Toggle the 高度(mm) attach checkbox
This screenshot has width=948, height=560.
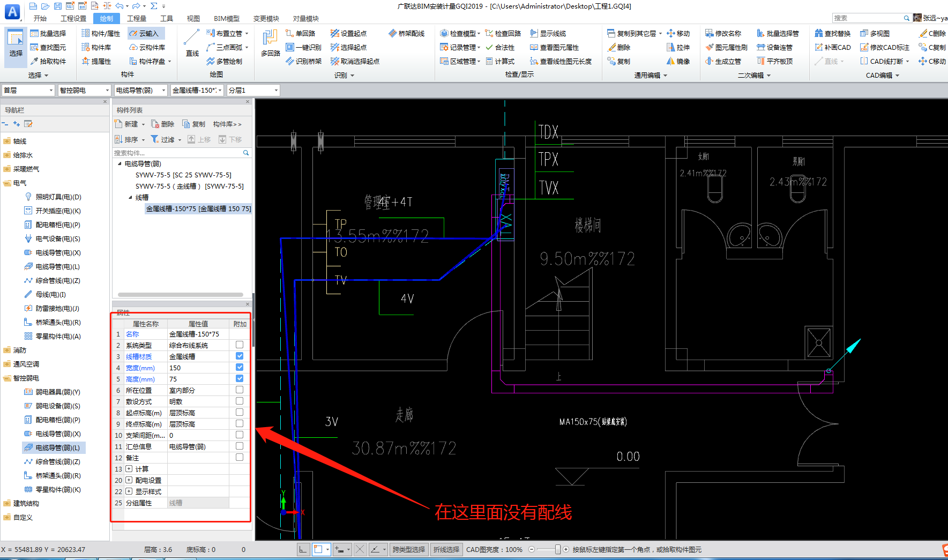(240, 378)
